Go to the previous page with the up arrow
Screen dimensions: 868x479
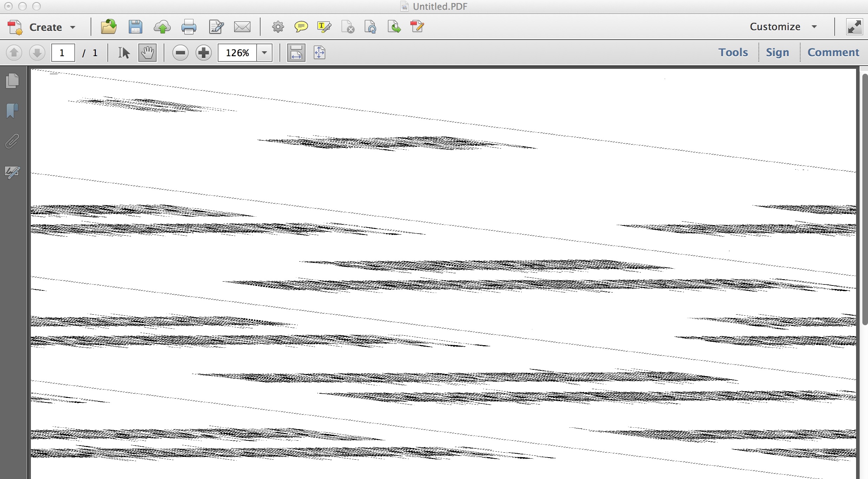coord(14,53)
